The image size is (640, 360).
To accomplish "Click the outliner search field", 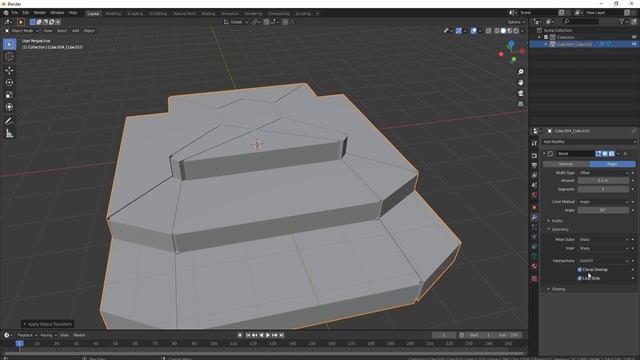I will pos(581,22).
